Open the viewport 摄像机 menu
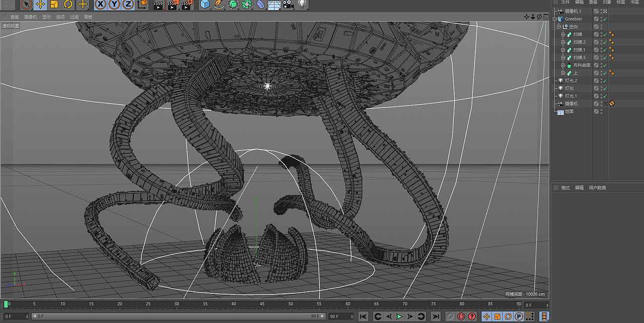The image size is (644, 323). (31, 17)
